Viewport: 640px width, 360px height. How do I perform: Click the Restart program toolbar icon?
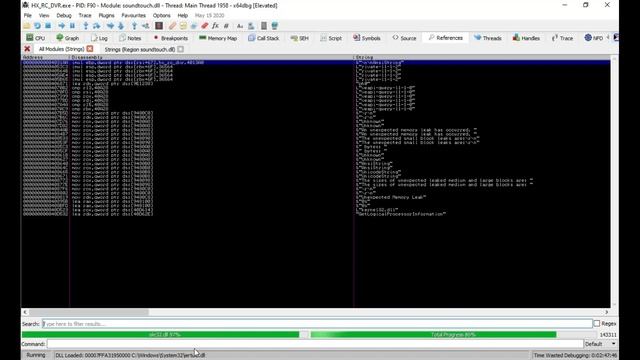pyautogui.click(x=37, y=26)
